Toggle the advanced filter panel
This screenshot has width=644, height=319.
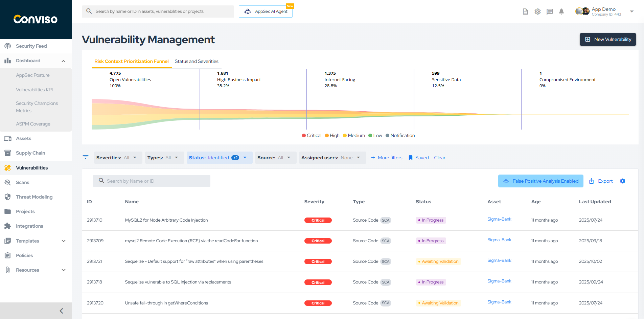click(85, 157)
